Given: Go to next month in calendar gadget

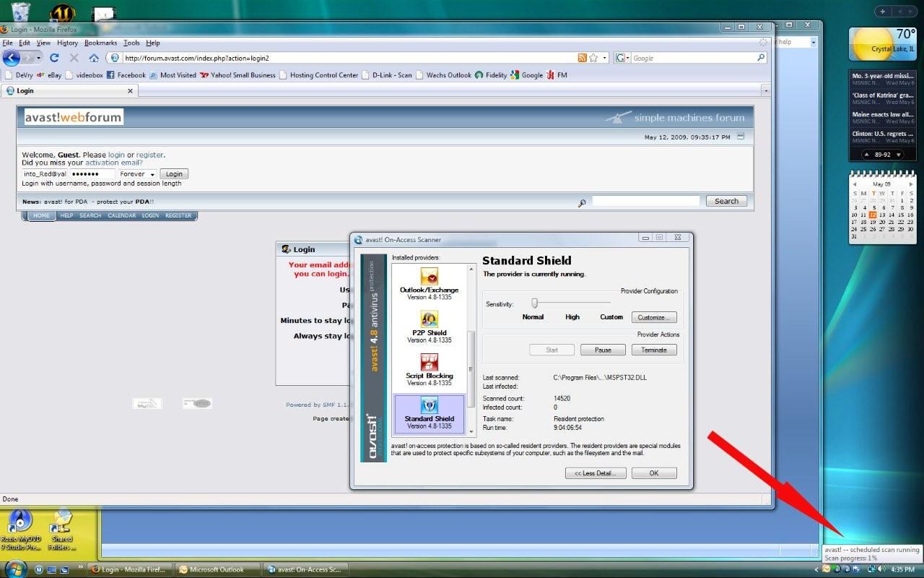Looking at the screenshot, I should click(910, 184).
